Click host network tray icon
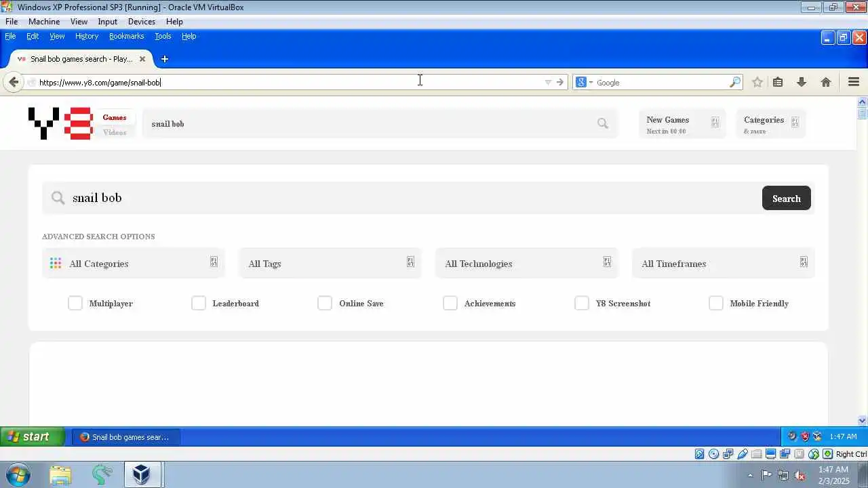 pyautogui.click(x=783, y=475)
